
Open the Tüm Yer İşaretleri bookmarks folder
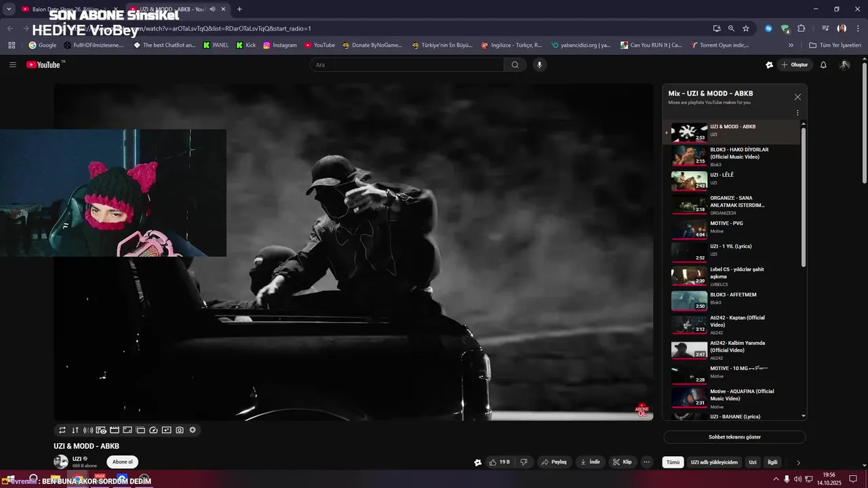click(835, 45)
